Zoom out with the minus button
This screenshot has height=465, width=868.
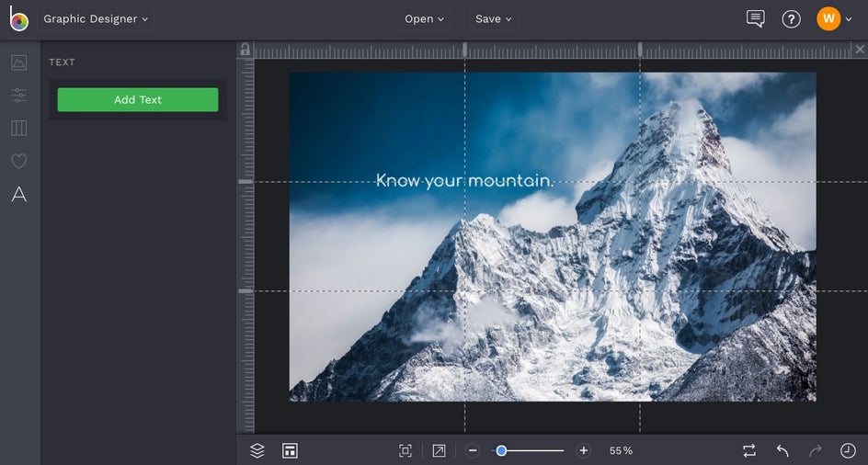[473, 450]
